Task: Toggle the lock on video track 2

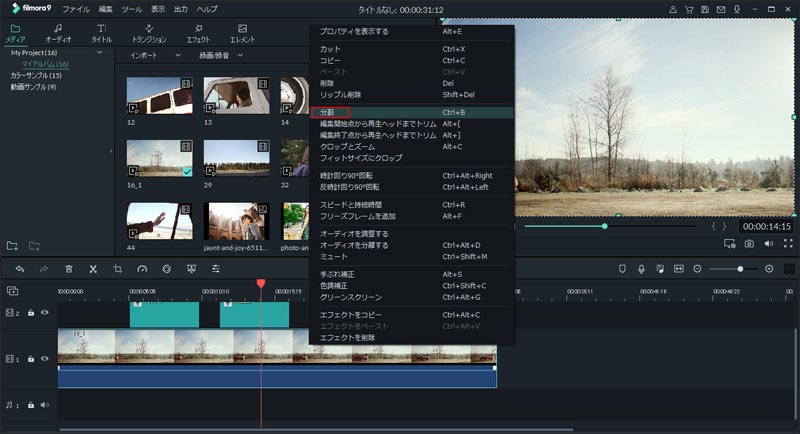Action: (31, 313)
